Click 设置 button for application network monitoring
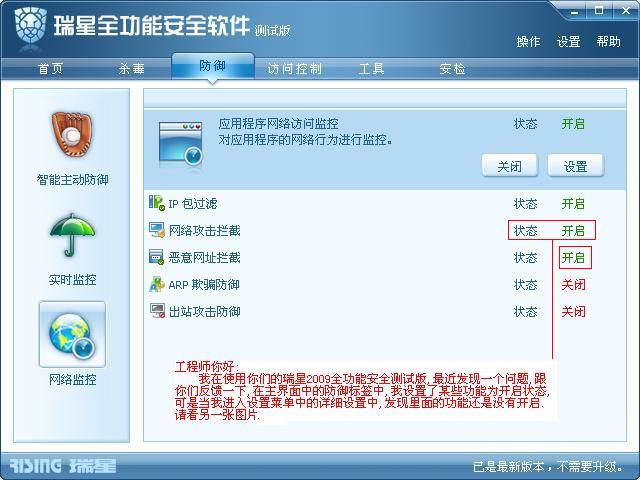The image size is (640, 480). pyautogui.click(x=576, y=166)
